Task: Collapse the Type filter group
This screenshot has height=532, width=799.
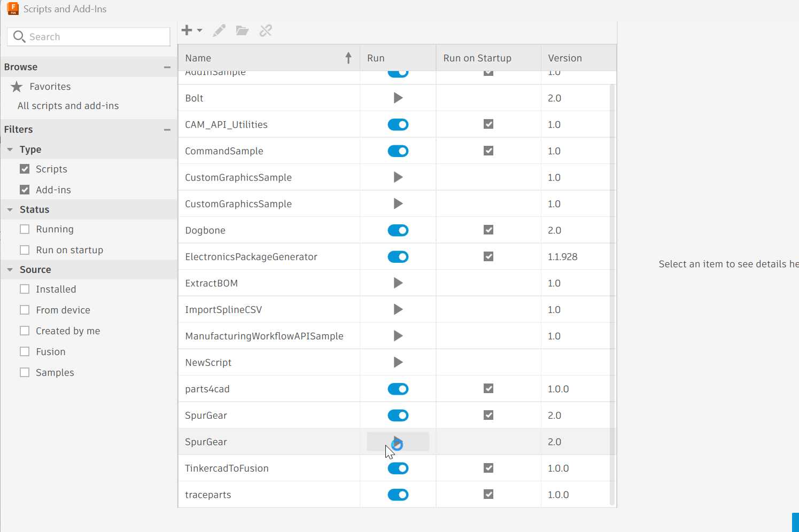Action: 10,150
